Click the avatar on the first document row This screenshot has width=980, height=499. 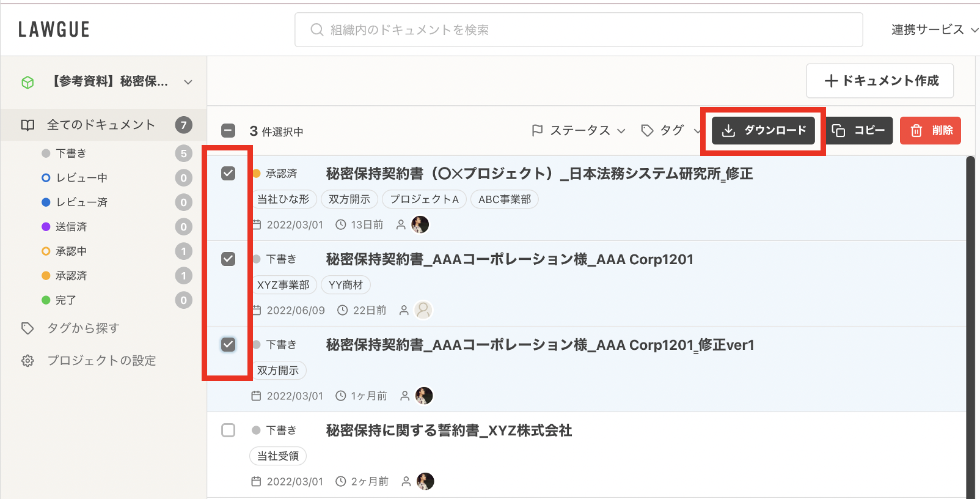pyautogui.click(x=420, y=224)
